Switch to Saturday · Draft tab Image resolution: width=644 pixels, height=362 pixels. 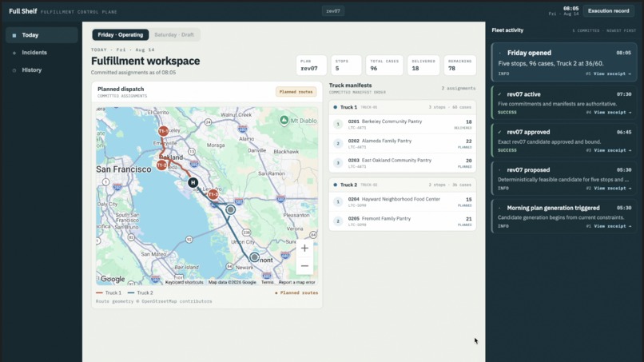click(173, 35)
